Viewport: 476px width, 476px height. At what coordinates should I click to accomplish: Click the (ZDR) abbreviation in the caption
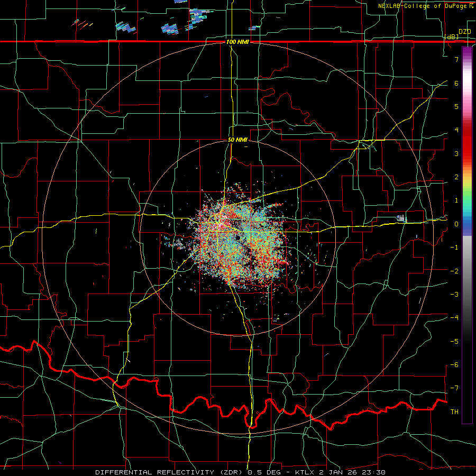pos(232,472)
